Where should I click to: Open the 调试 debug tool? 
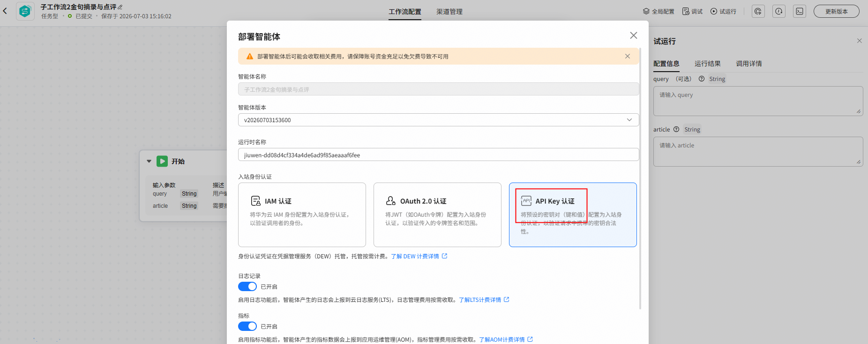point(692,11)
